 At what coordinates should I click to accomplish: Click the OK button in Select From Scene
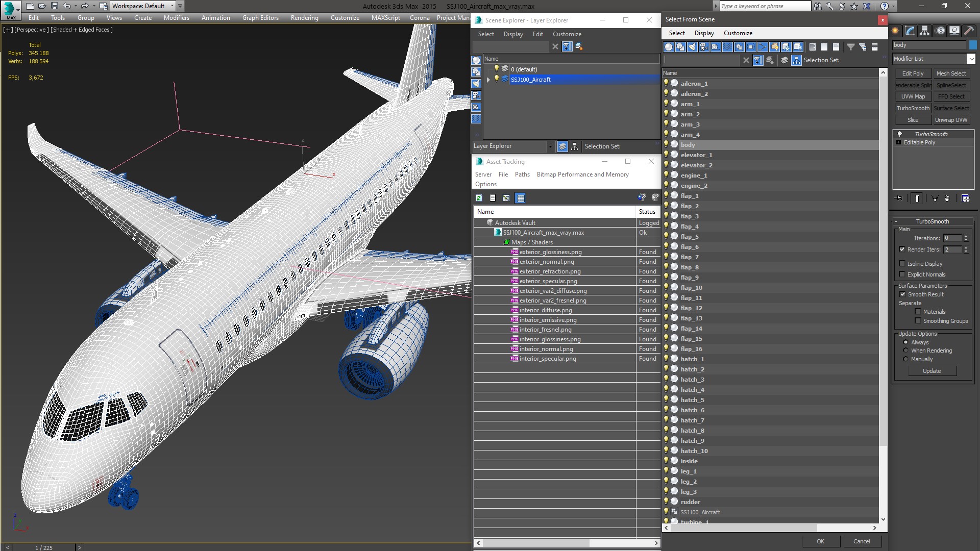(x=820, y=541)
